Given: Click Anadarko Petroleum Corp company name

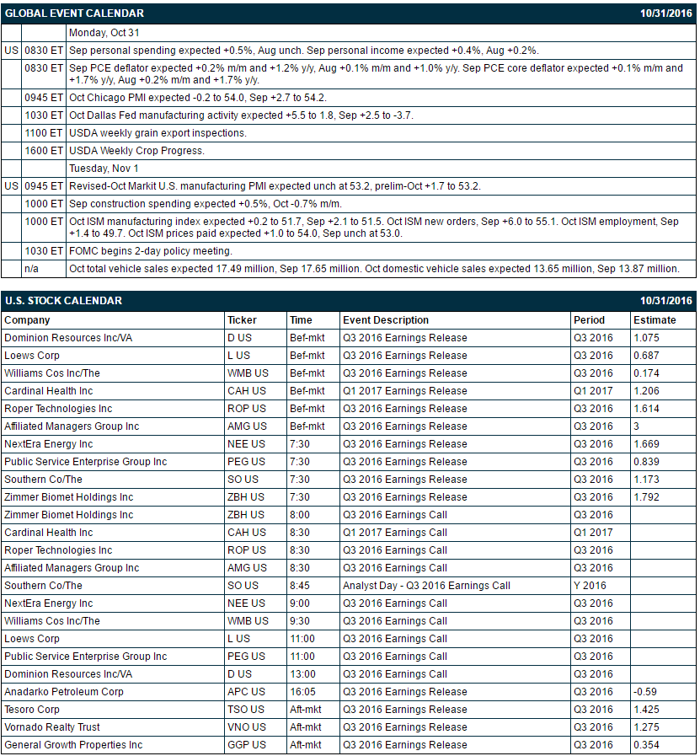Looking at the screenshot, I should click(x=64, y=692).
